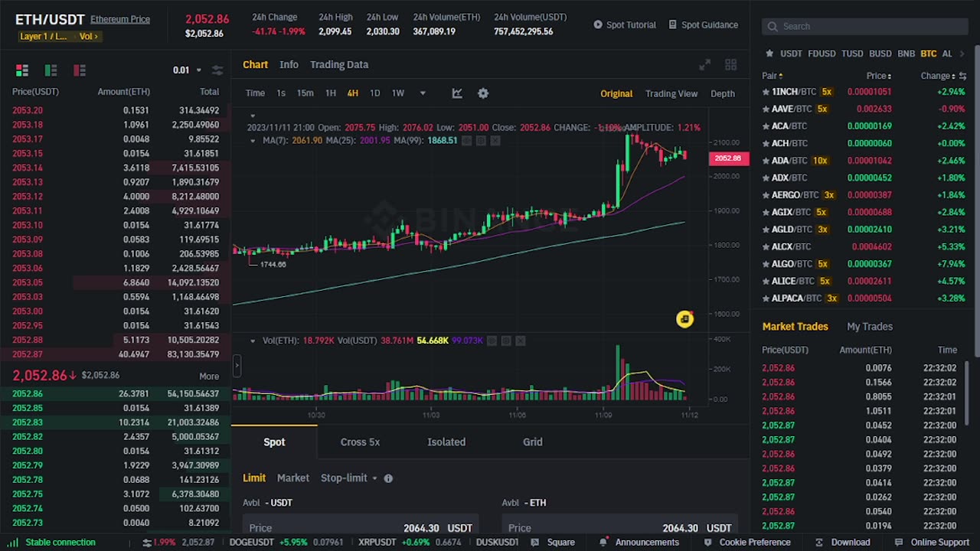Viewport: 980px width, 551px height.
Task: Open favorites star tab in market list
Action: [769, 54]
